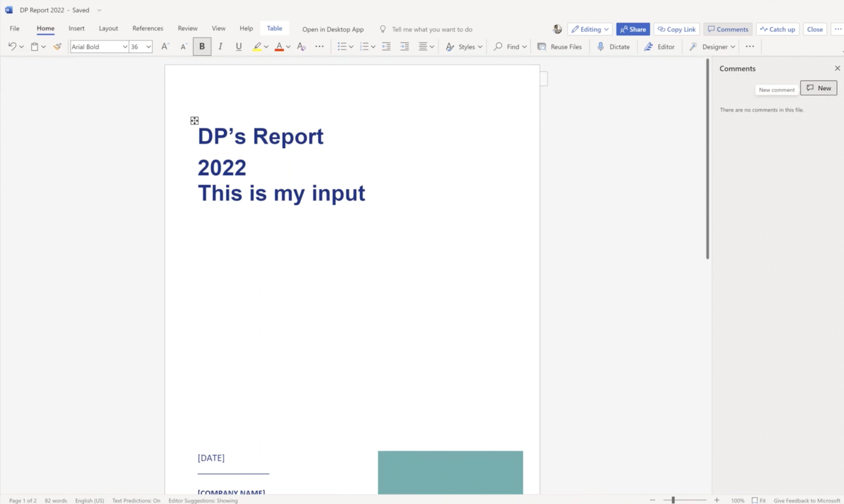Expand the font size dropdown
Image resolution: width=844 pixels, height=504 pixels.
point(149,47)
